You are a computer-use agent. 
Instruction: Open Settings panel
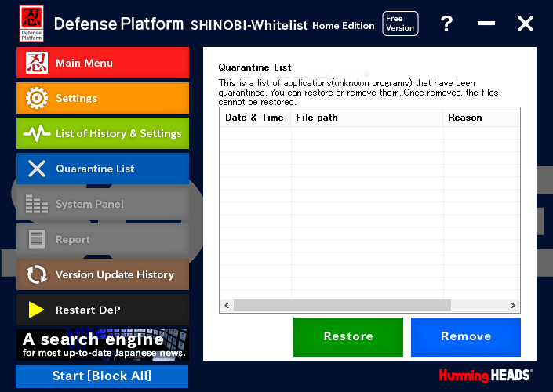[103, 98]
